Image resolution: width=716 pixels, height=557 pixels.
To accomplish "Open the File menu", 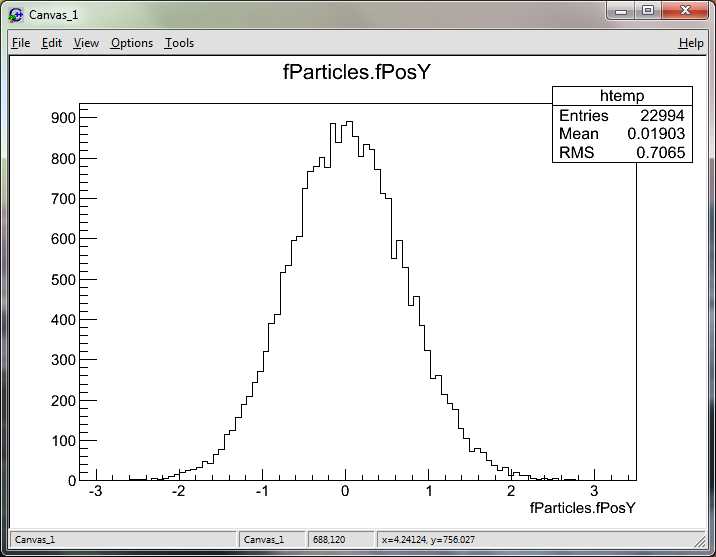I will [x=21, y=43].
